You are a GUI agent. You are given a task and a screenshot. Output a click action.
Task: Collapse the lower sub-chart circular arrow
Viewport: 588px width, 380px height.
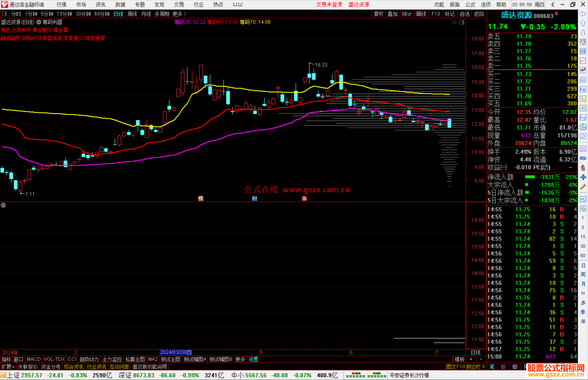pyautogui.click(x=3, y=205)
